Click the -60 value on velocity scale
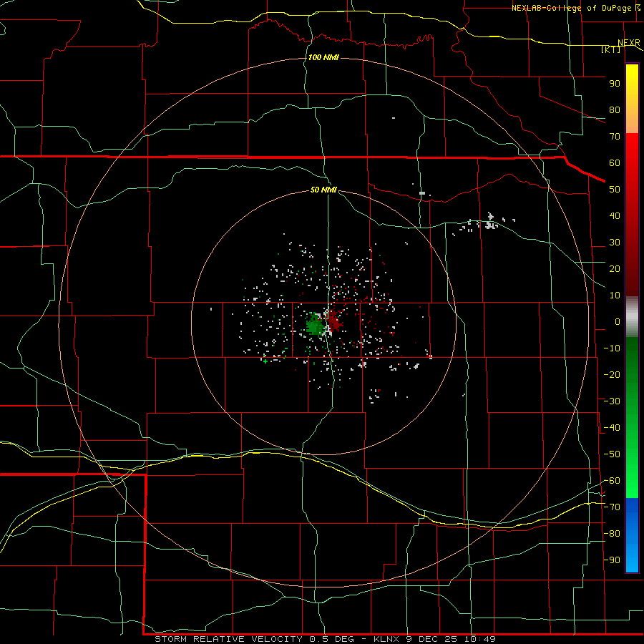 tap(612, 481)
